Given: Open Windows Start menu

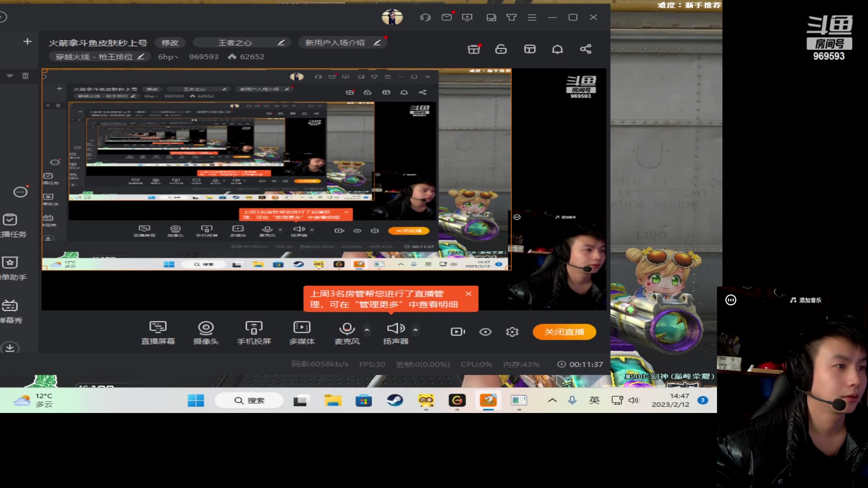Looking at the screenshot, I should pos(196,400).
